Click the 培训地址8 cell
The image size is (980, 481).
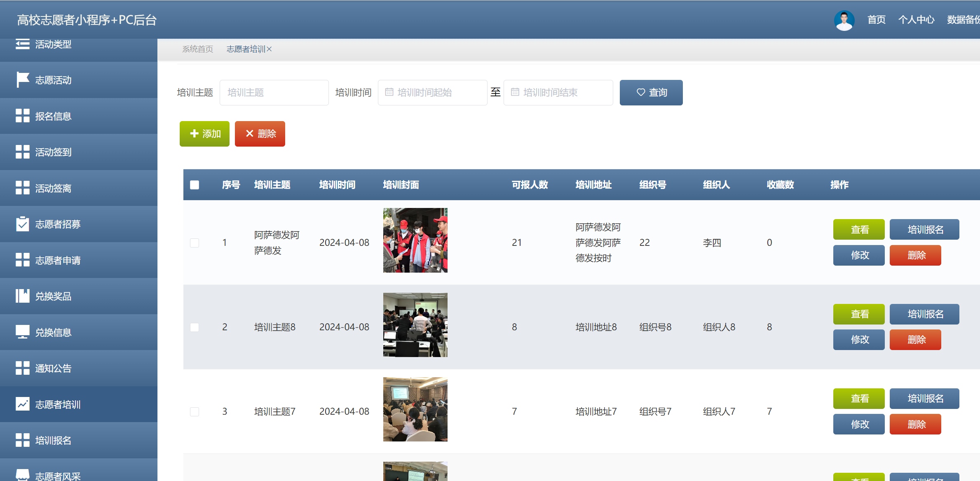[596, 327]
